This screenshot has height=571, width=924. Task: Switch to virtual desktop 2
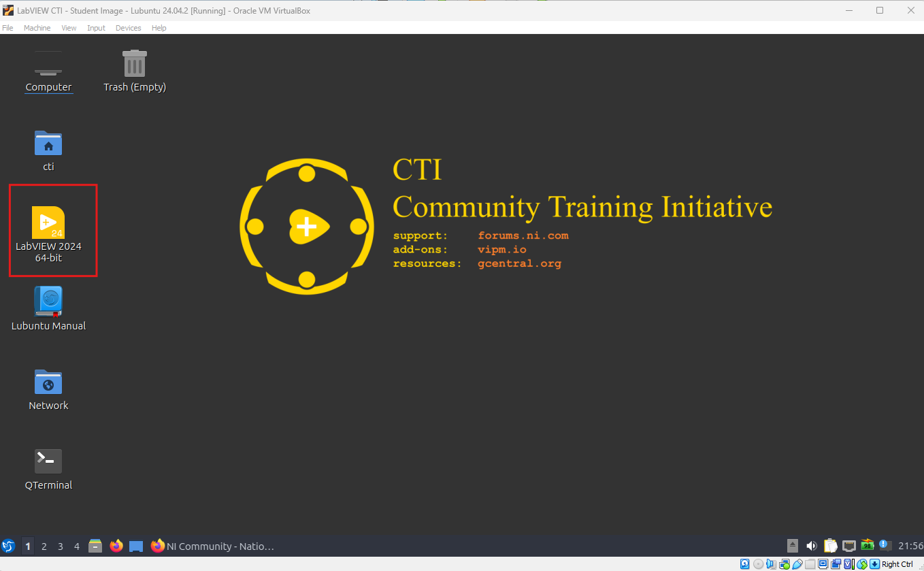point(44,546)
